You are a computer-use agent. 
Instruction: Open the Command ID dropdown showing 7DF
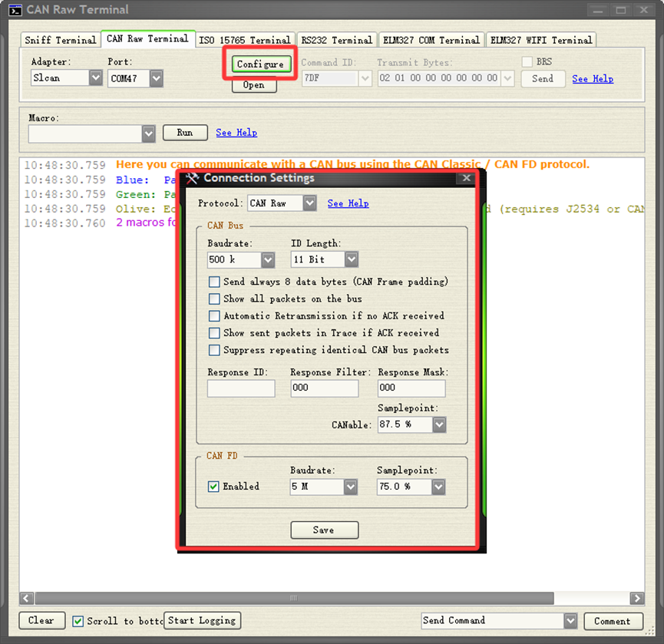[x=365, y=78]
